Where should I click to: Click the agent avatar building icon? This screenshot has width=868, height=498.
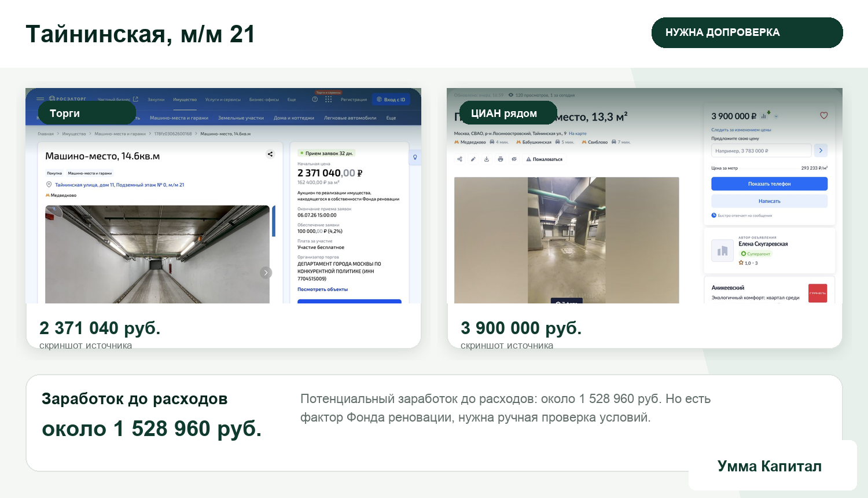[723, 251]
